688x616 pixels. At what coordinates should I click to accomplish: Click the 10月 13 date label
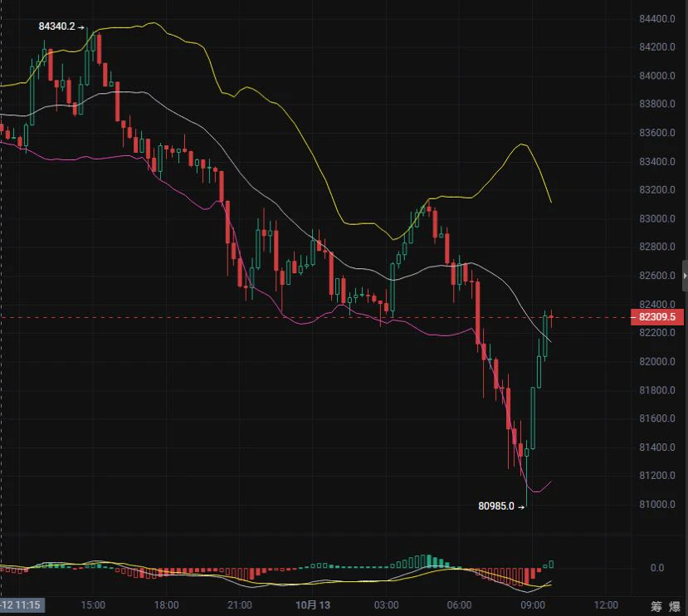(x=313, y=605)
